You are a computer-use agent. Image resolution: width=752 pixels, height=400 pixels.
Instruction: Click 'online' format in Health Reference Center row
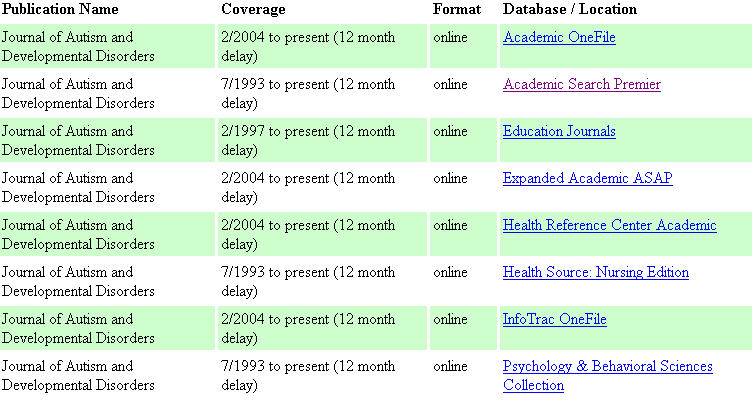click(x=450, y=225)
